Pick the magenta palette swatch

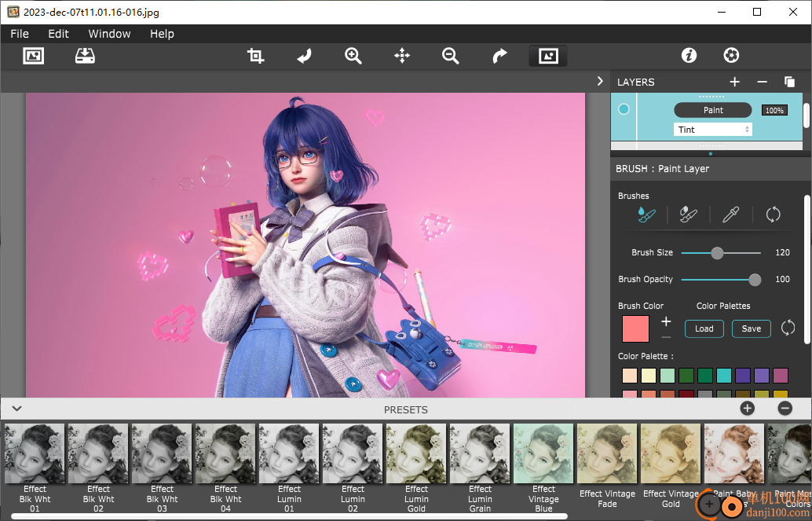(x=781, y=376)
